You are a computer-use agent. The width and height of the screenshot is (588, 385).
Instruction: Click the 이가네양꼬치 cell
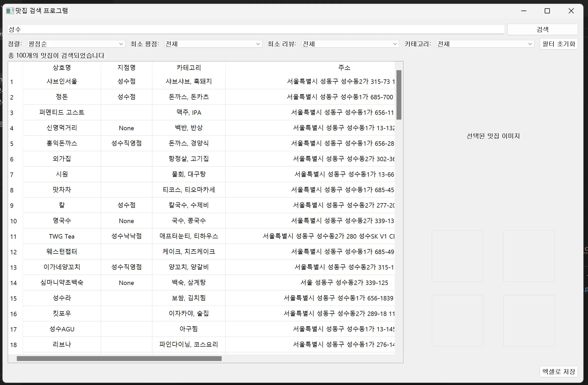(x=62, y=267)
